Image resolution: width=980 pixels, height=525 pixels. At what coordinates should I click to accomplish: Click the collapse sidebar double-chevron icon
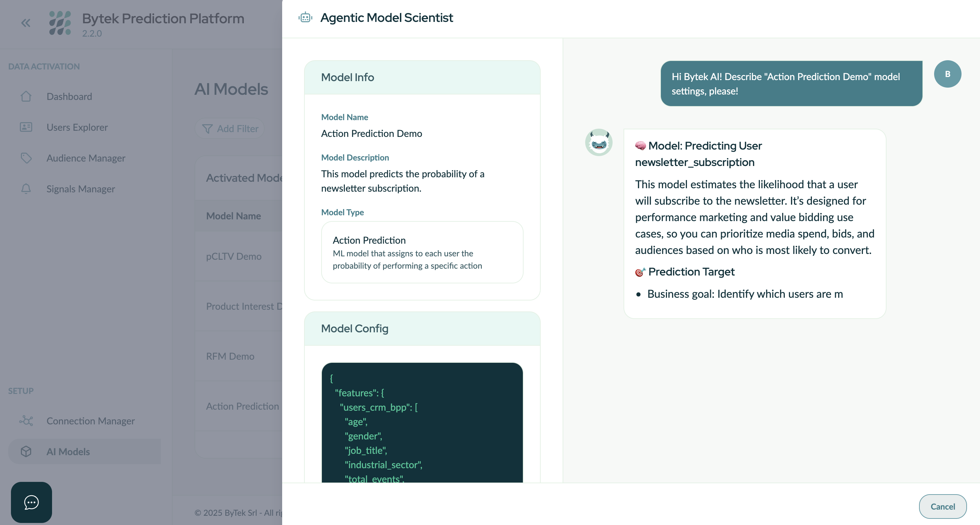(x=25, y=23)
